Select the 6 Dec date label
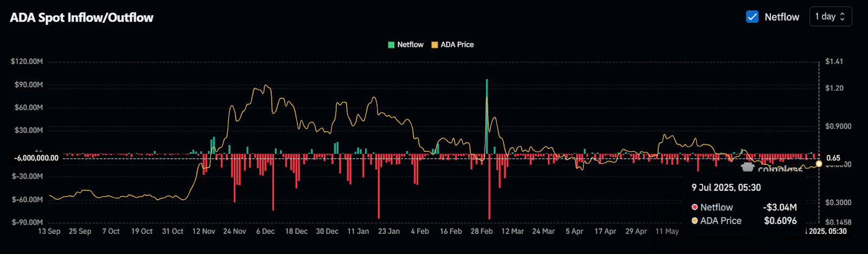Image resolution: width=868 pixels, height=254 pixels. pyautogui.click(x=266, y=231)
